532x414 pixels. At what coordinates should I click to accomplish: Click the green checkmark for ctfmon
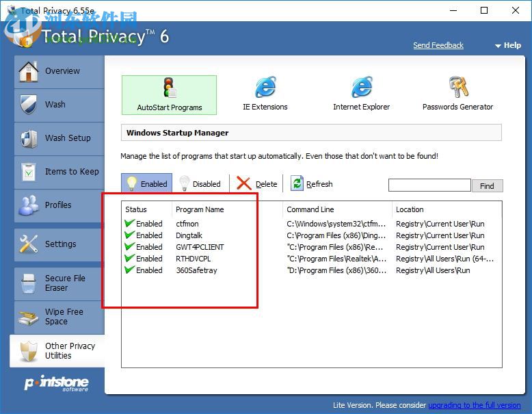(x=130, y=224)
